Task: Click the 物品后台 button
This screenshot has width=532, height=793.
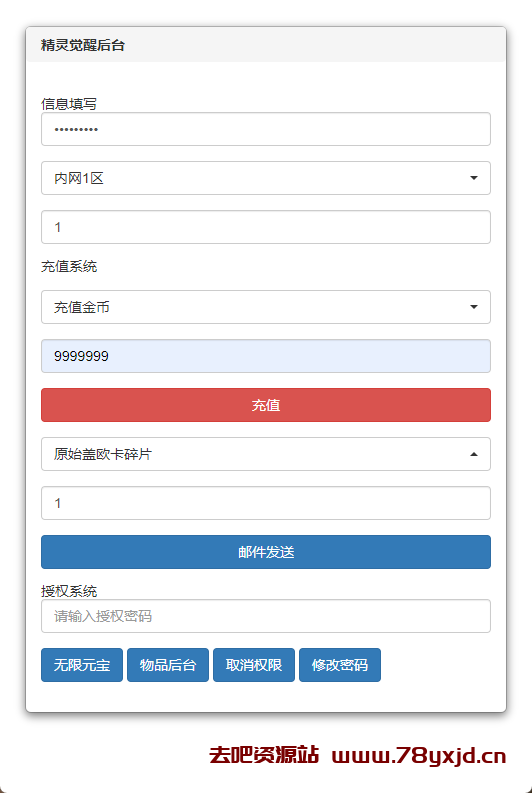Action: tap(168, 665)
